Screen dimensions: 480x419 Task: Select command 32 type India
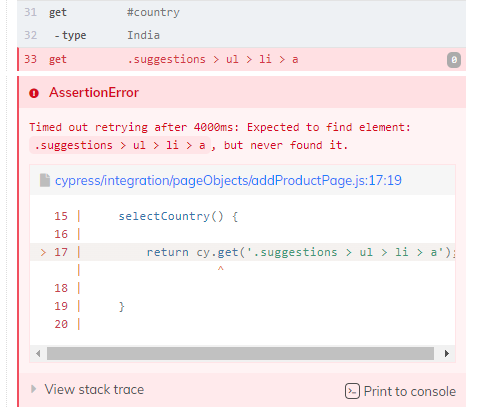242,35
